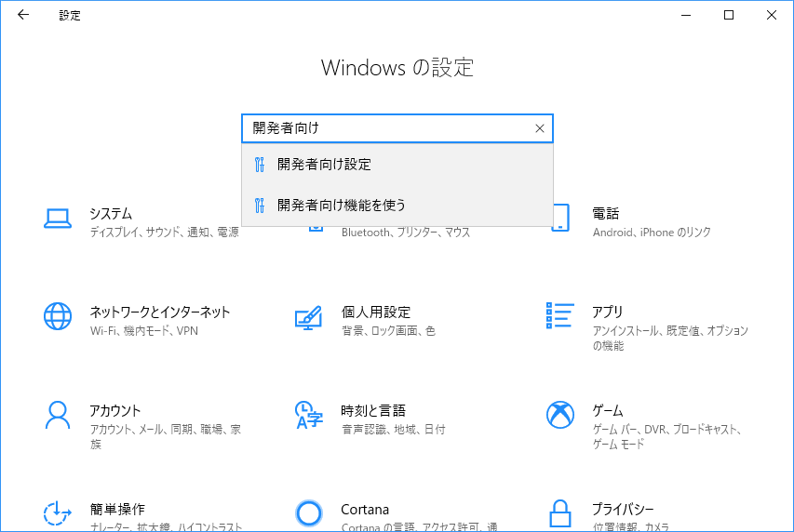The height and width of the screenshot is (532, 794).
Task: Open the personalization monitor-and-pen icon
Action: tap(308, 318)
